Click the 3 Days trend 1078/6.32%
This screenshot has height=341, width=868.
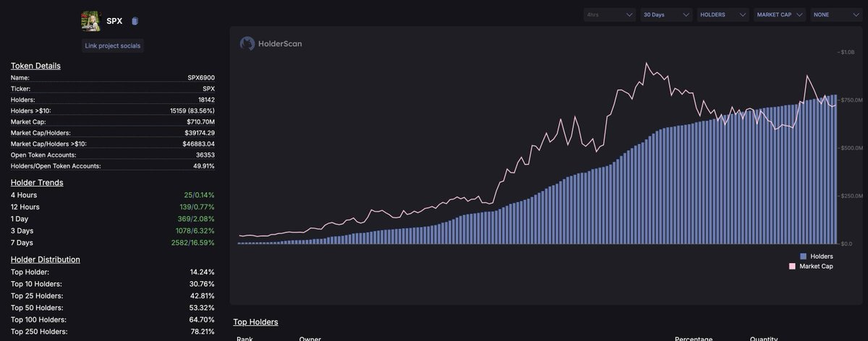click(195, 230)
